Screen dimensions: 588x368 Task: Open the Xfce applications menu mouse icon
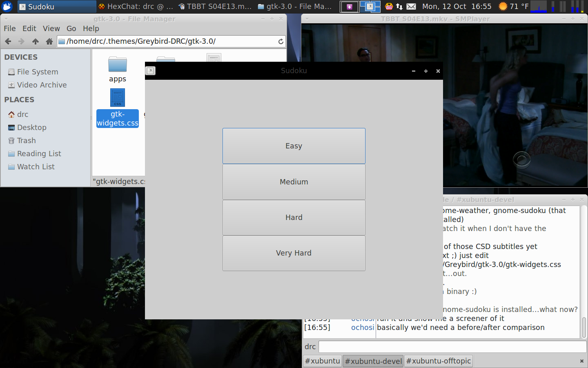pyautogui.click(x=7, y=6)
